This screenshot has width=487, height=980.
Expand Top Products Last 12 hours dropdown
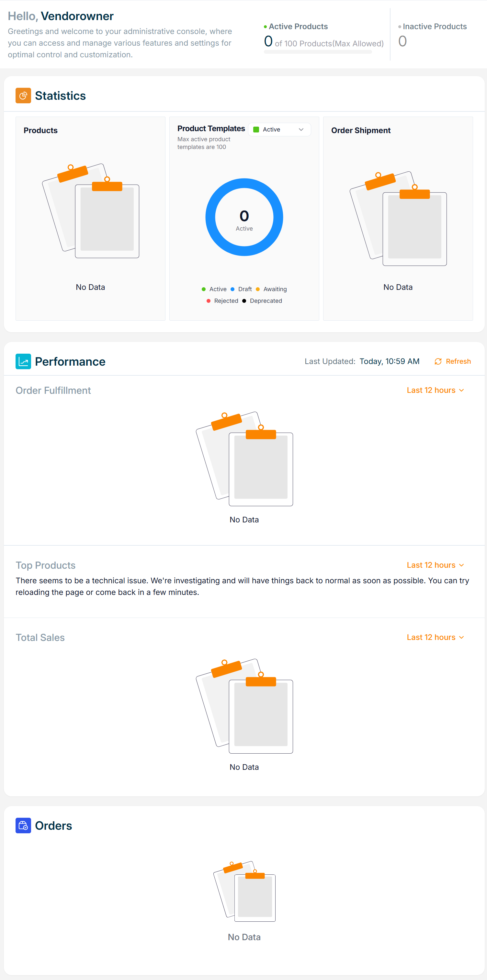[x=435, y=565]
